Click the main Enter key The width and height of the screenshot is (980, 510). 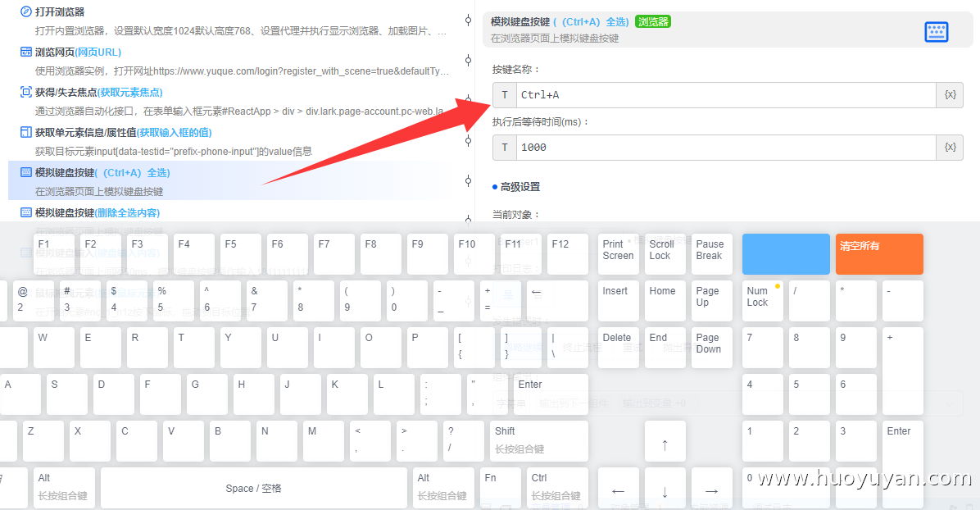point(551,394)
